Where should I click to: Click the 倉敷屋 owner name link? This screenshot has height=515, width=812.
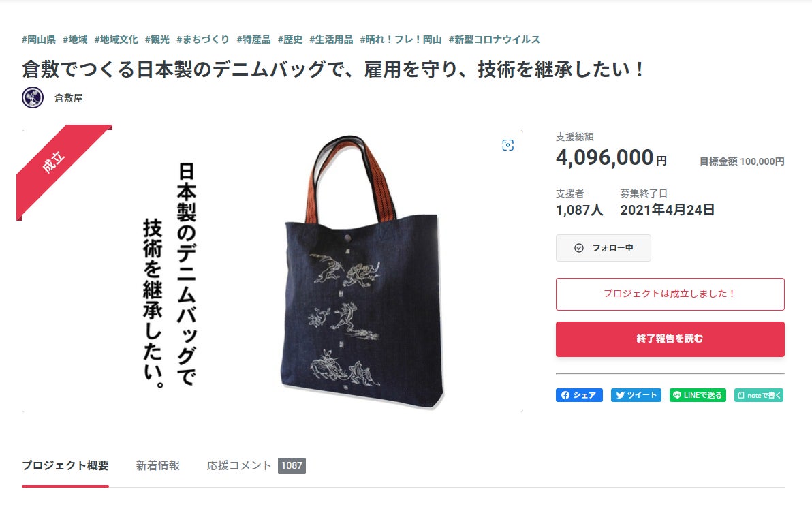(x=68, y=98)
